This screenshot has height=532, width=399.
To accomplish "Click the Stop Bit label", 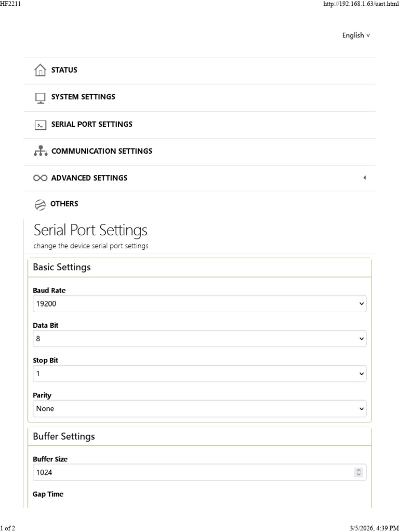I will [46, 361].
